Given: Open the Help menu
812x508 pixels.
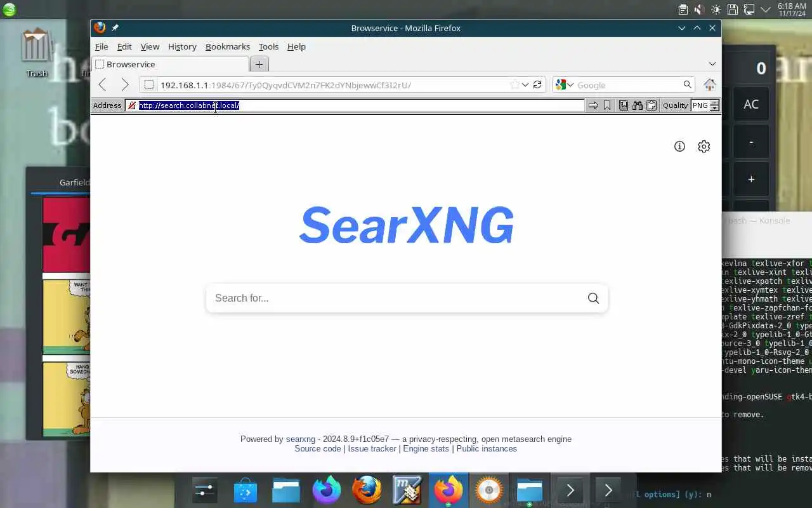Looking at the screenshot, I should [x=296, y=46].
